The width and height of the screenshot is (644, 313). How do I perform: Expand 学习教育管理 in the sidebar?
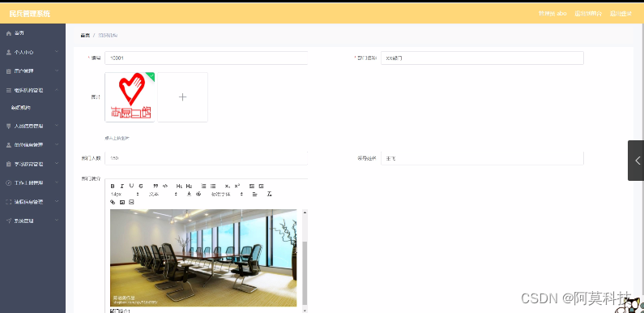point(32,164)
